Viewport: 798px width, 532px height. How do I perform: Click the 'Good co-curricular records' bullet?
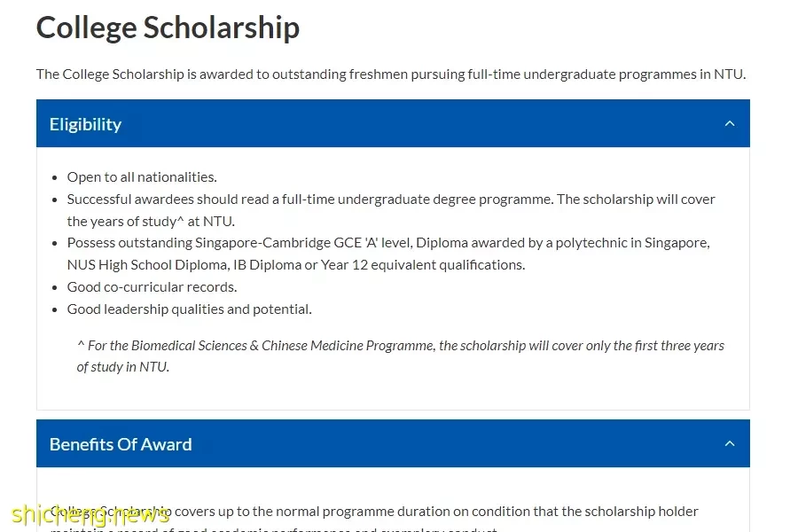(152, 287)
